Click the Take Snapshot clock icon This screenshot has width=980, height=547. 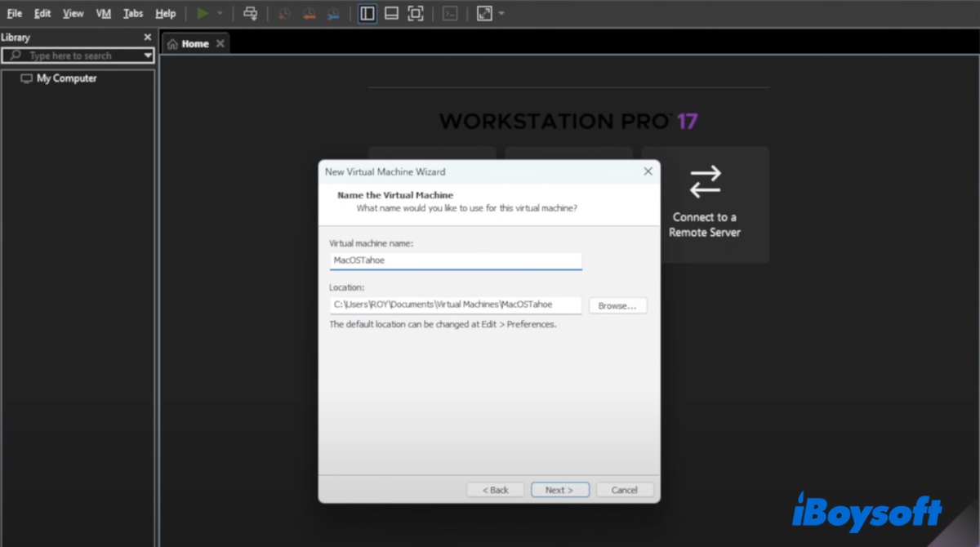click(284, 14)
